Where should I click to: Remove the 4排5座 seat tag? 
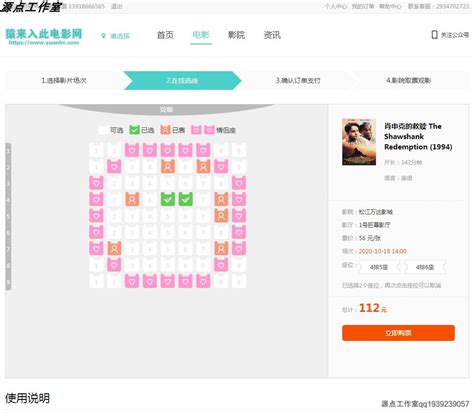point(379,267)
